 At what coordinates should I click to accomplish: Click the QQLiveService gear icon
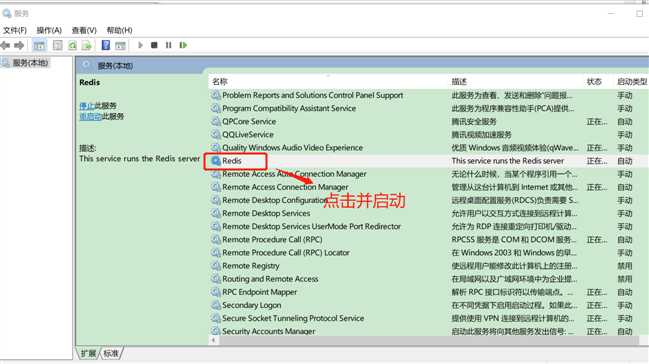click(x=216, y=135)
